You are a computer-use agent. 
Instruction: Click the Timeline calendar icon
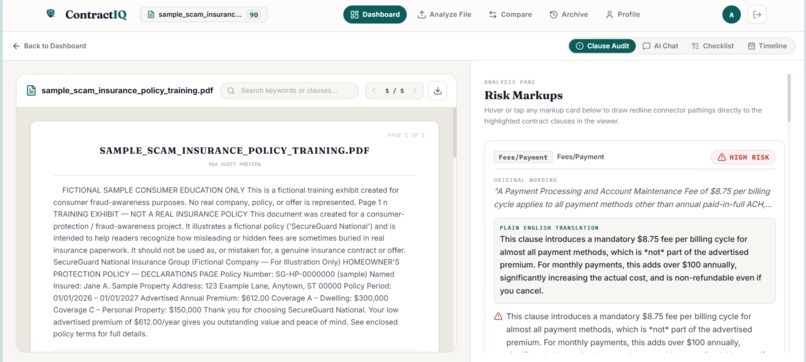(x=751, y=46)
